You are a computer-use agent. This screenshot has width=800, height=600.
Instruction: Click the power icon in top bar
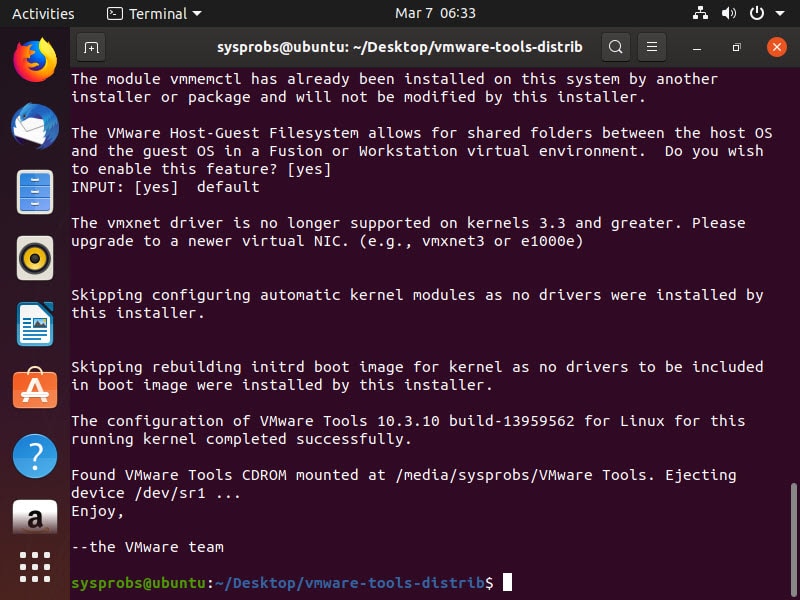(x=757, y=13)
